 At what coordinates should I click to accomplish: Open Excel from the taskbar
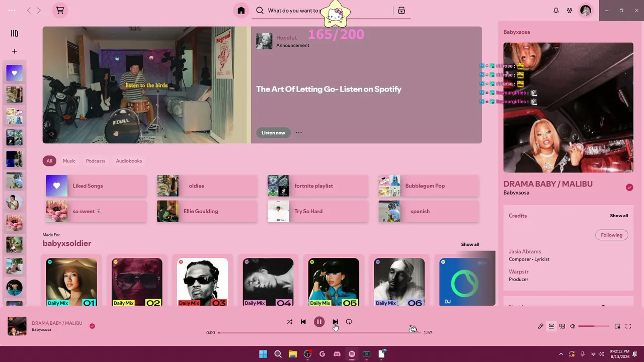coord(367,354)
